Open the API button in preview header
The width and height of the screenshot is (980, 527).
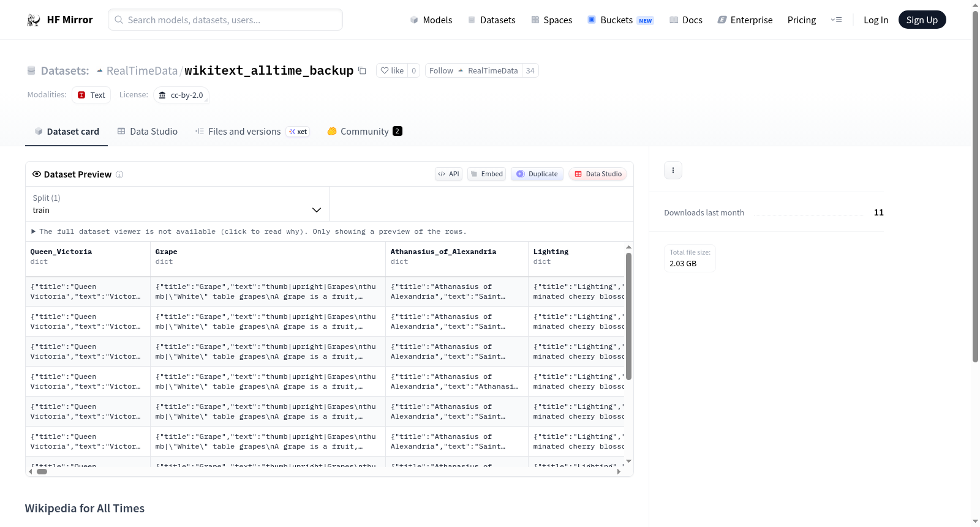pos(448,174)
